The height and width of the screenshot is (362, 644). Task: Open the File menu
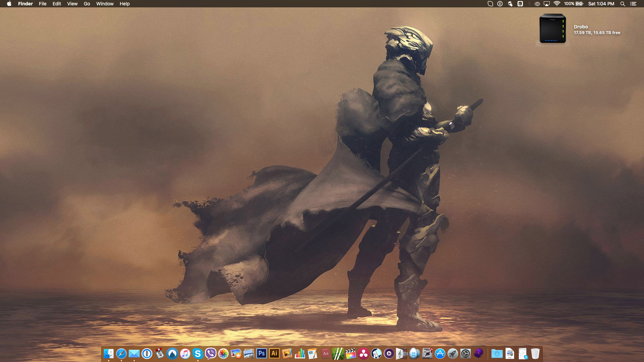click(43, 4)
